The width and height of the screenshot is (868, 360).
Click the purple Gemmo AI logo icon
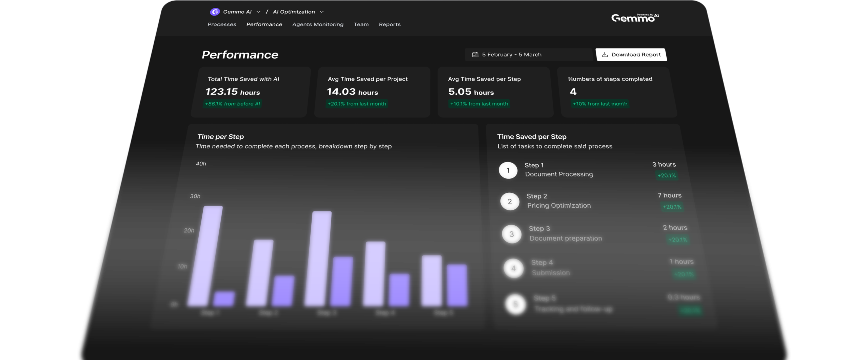[215, 12]
